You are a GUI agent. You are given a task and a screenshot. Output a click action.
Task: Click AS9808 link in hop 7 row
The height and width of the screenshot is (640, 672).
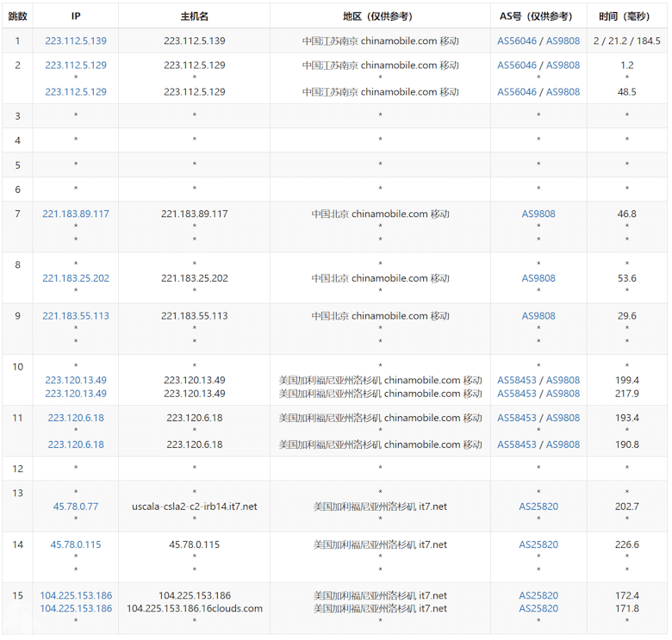tap(538, 214)
